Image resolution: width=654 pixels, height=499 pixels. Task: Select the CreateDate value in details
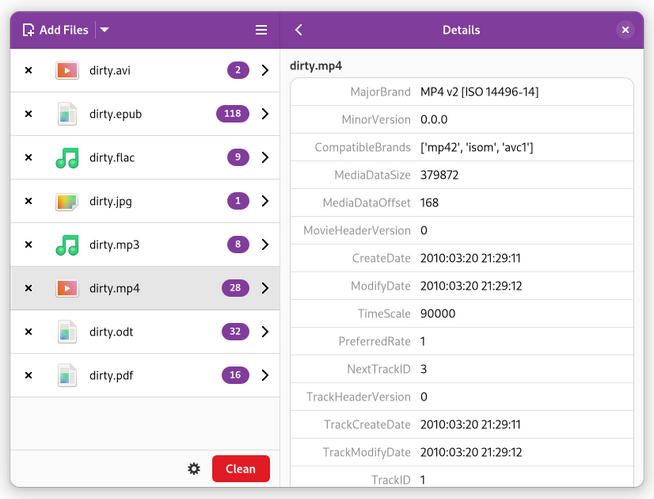tap(470, 258)
